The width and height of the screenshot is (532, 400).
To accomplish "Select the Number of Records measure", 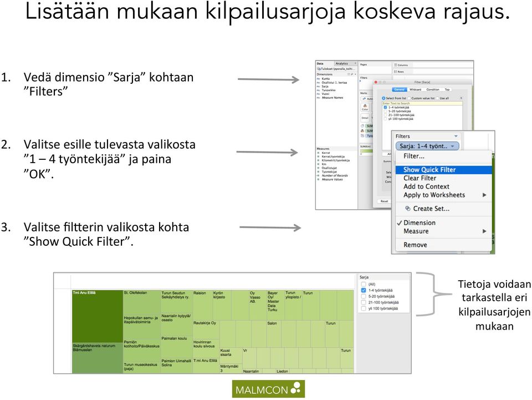I will pos(334,175).
